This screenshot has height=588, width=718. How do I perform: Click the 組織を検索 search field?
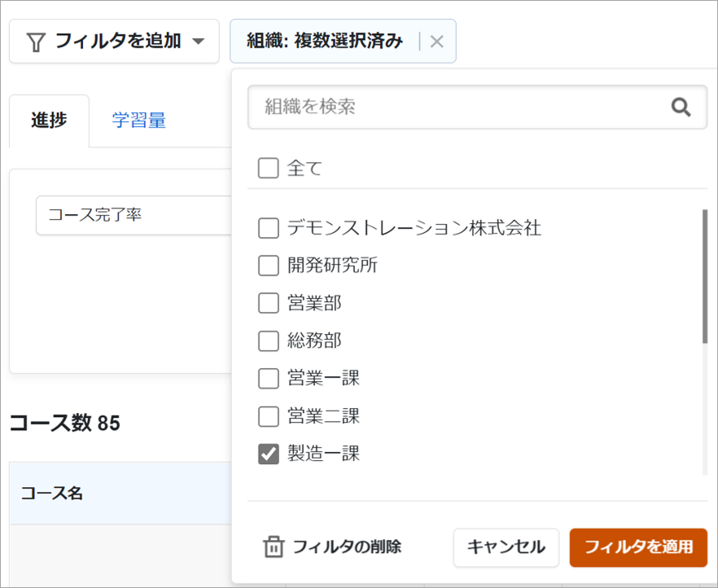tap(477, 107)
